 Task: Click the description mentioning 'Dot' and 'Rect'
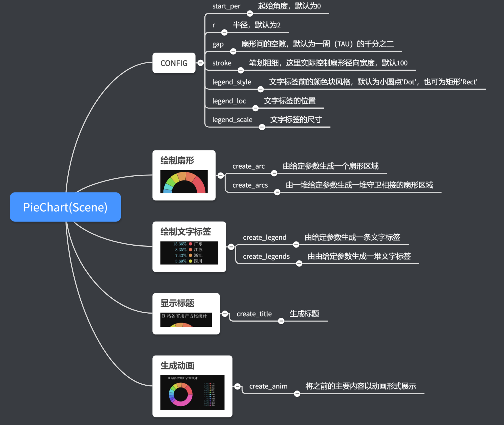click(x=373, y=82)
